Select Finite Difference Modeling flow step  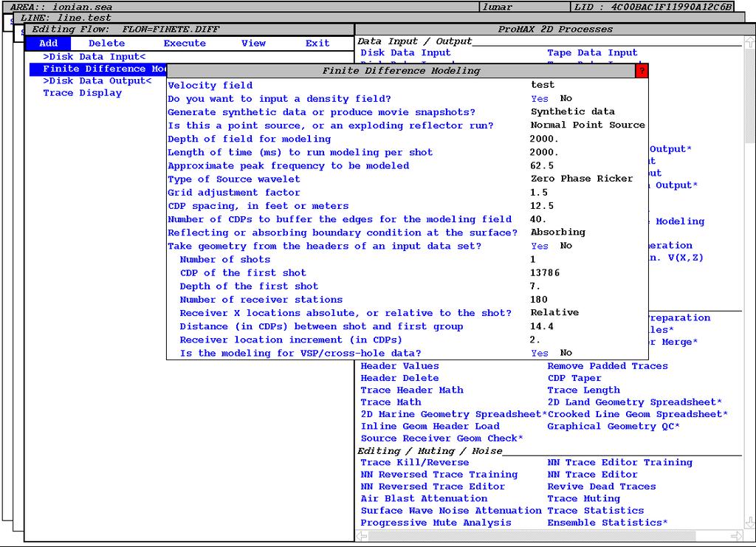pyautogui.click(x=98, y=69)
